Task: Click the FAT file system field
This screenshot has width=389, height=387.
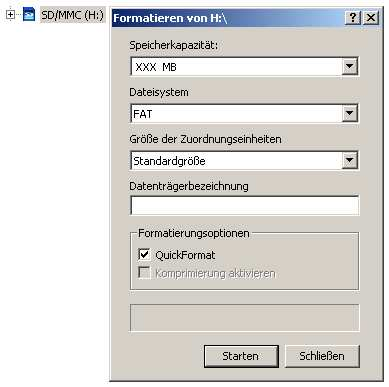Action: pyautogui.click(x=236, y=114)
